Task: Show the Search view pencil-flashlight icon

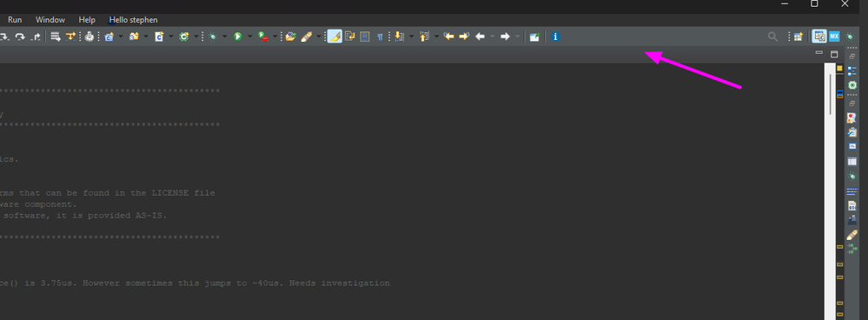Action: (x=852, y=235)
